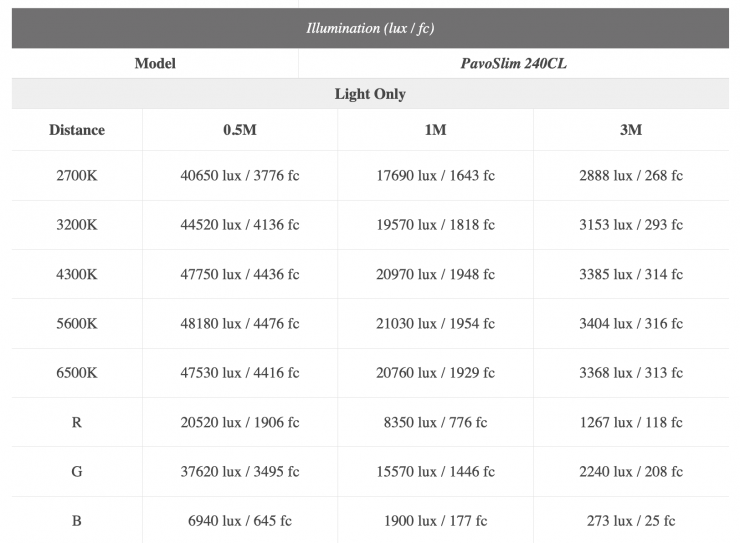Select the 21030 lux / 1954 fc value

(x=435, y=324)
